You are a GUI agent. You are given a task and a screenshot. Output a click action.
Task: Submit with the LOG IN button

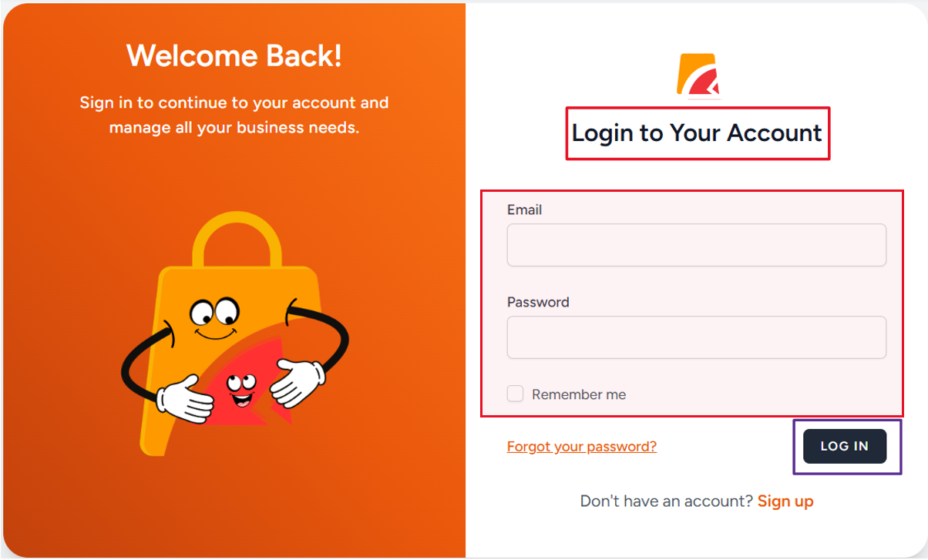point(845,446)
